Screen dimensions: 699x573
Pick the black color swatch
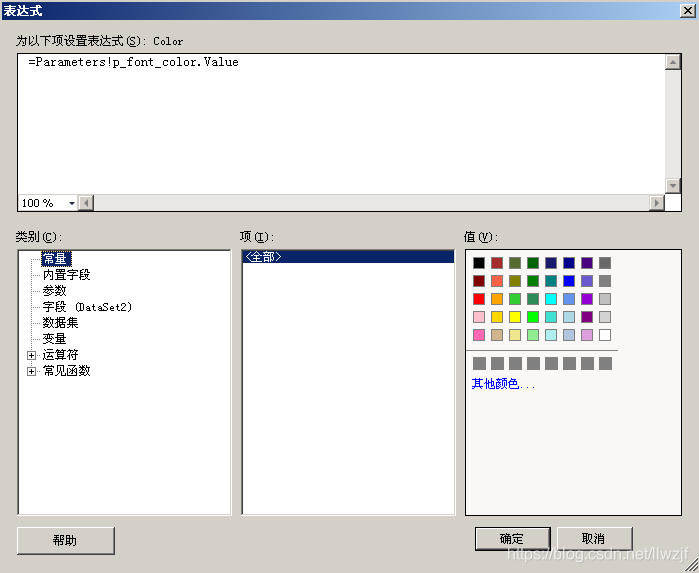(x=479, y=263)
